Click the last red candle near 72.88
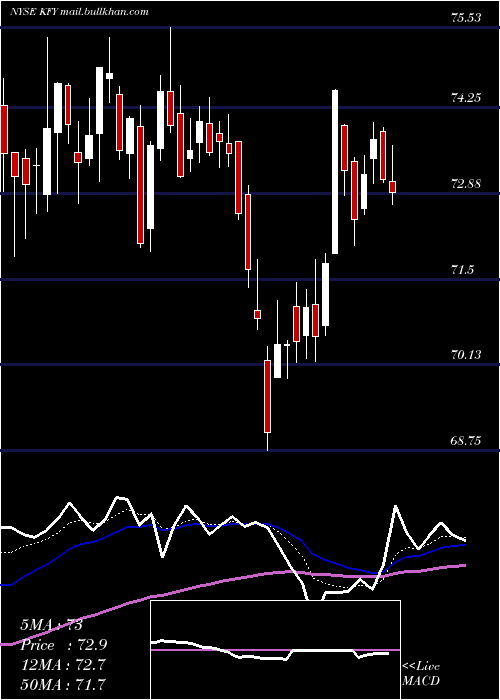The height and width of the screenshot is (700, 500). pyautogui.click(x=392, y=187)
